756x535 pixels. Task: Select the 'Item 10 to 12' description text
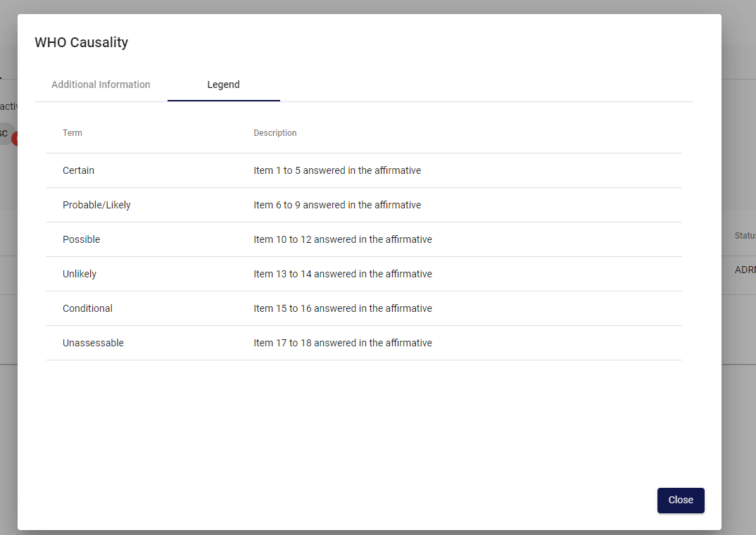(x=343, y=239)
